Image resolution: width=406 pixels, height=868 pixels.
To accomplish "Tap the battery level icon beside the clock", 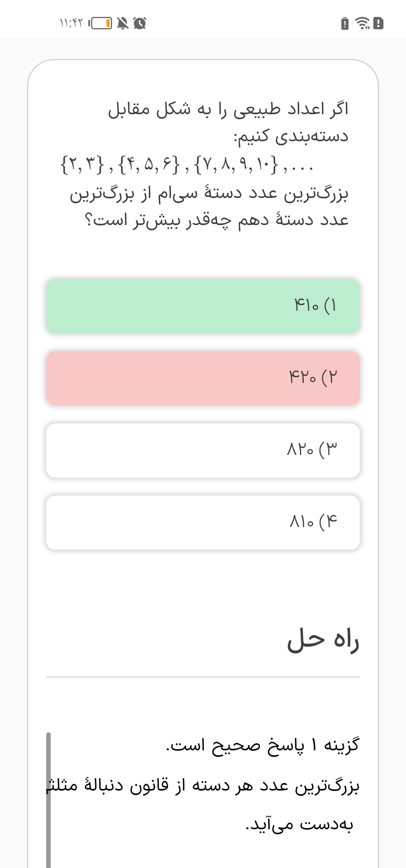I will pos(101,23).
